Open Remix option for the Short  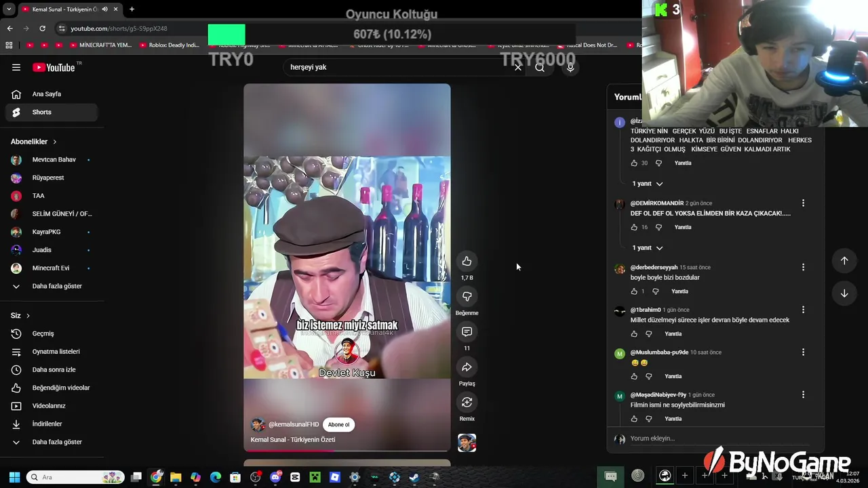(x=467, y=403)
